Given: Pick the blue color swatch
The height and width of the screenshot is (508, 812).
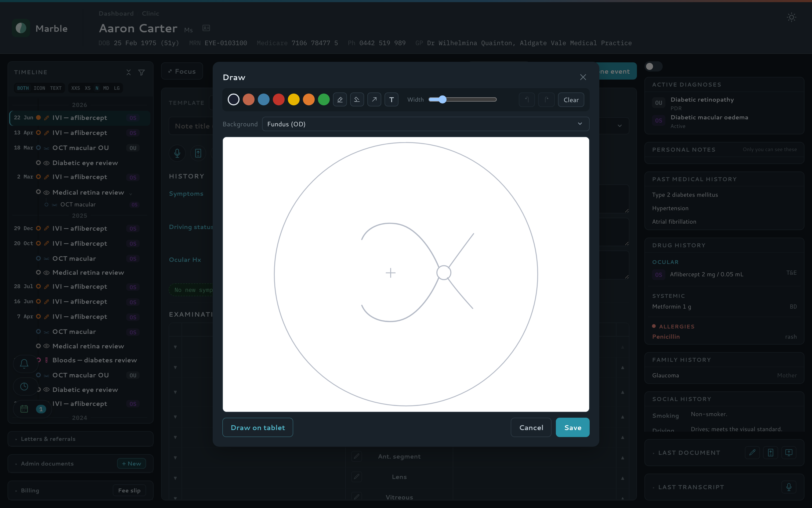Looking at the screenshot, I should tap(264, 99).
